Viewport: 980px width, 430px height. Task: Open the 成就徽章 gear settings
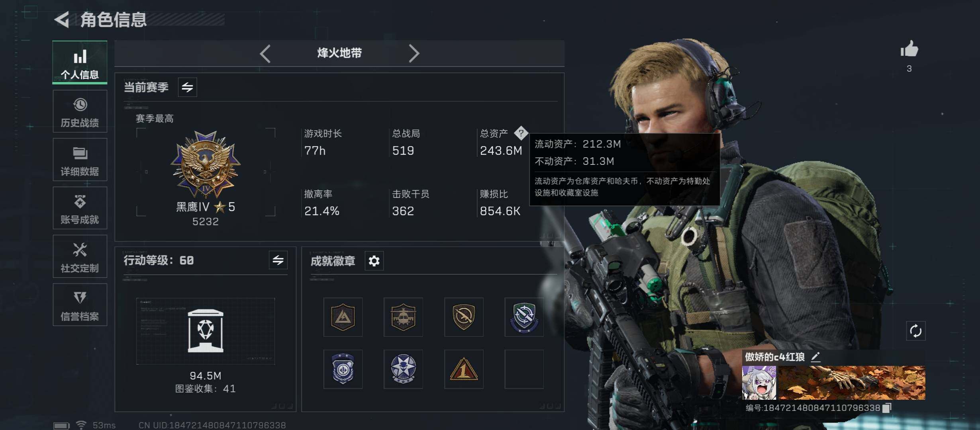pyautogui.click(x=374, y=261)
